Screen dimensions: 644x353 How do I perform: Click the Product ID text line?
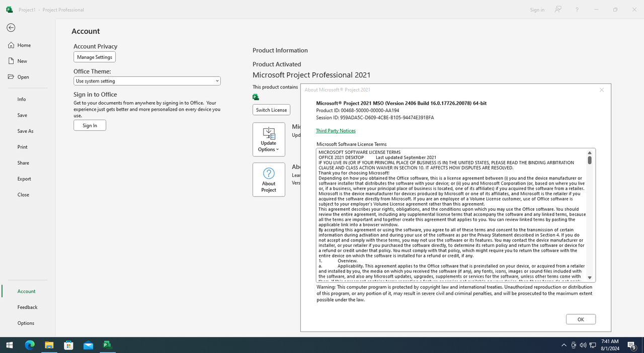[x=358, y=111]
